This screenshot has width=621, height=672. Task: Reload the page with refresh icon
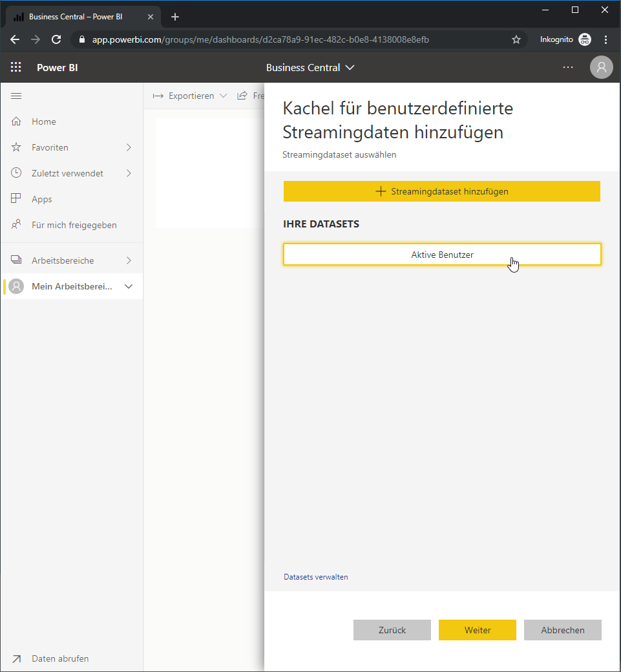(x=56, y=39)
